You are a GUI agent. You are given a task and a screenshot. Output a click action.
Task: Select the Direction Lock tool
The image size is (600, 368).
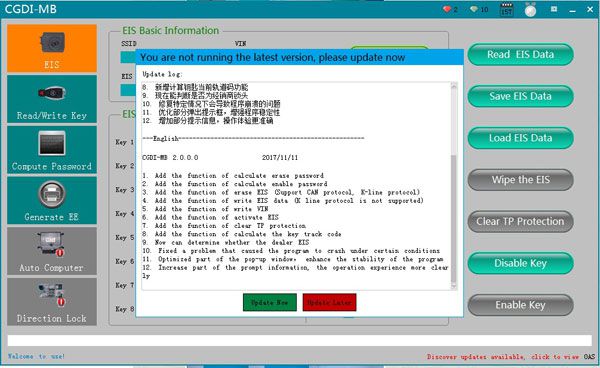(52, 302)
